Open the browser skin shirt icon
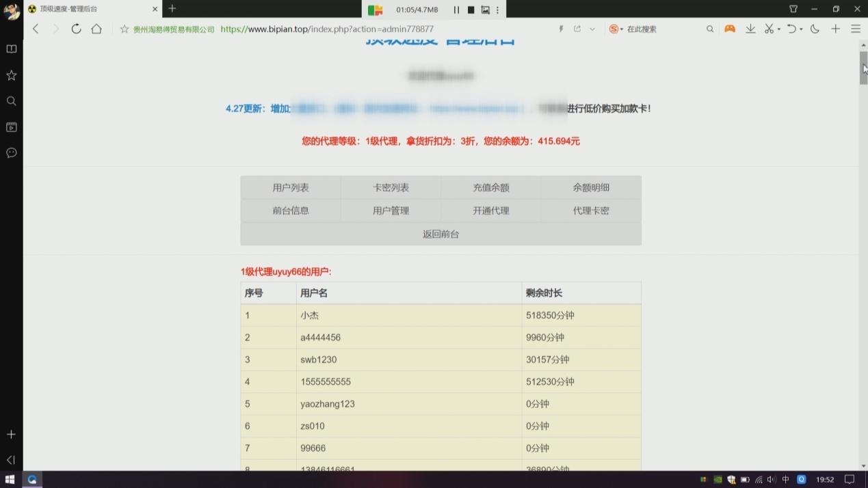868x488 pixels. (x=793, y=9)
